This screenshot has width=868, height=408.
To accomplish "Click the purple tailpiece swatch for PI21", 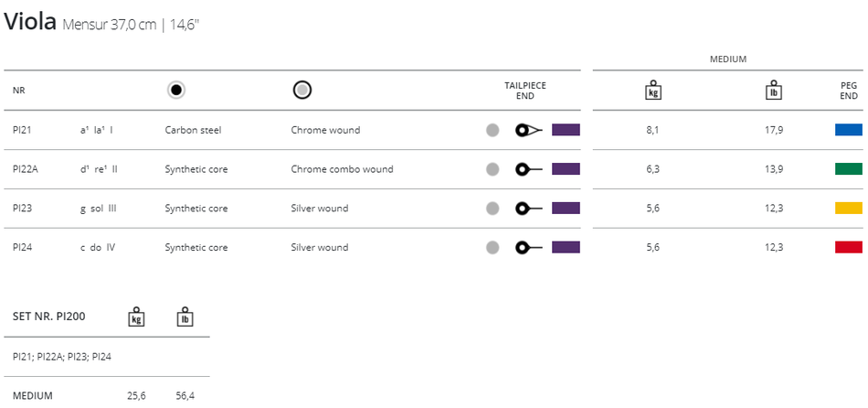I will [x=566, y=130].
